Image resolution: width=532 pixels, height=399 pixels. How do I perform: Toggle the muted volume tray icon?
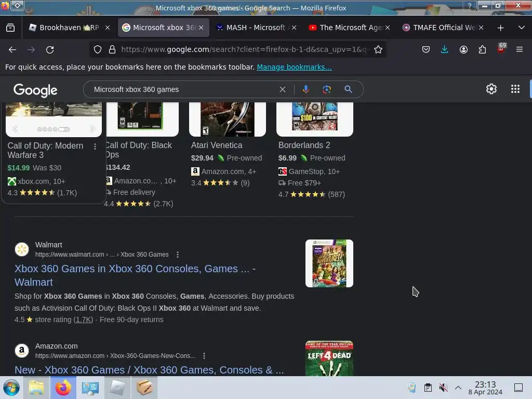point(443,388)
